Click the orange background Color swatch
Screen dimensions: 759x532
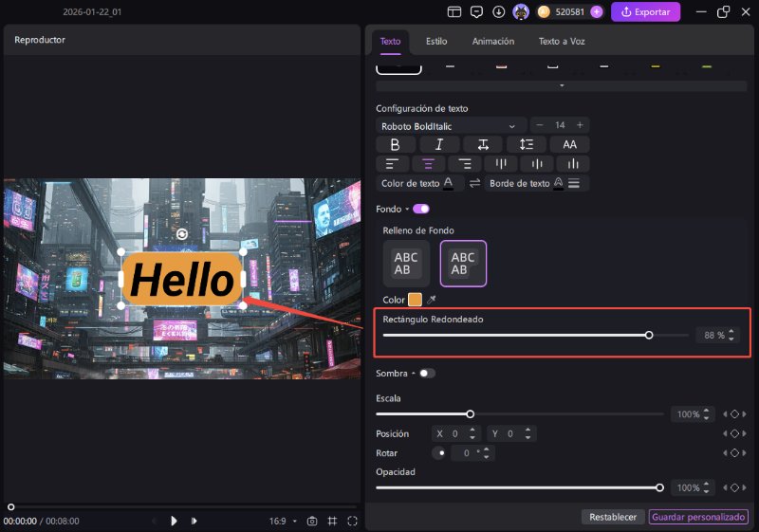[415, 300]
